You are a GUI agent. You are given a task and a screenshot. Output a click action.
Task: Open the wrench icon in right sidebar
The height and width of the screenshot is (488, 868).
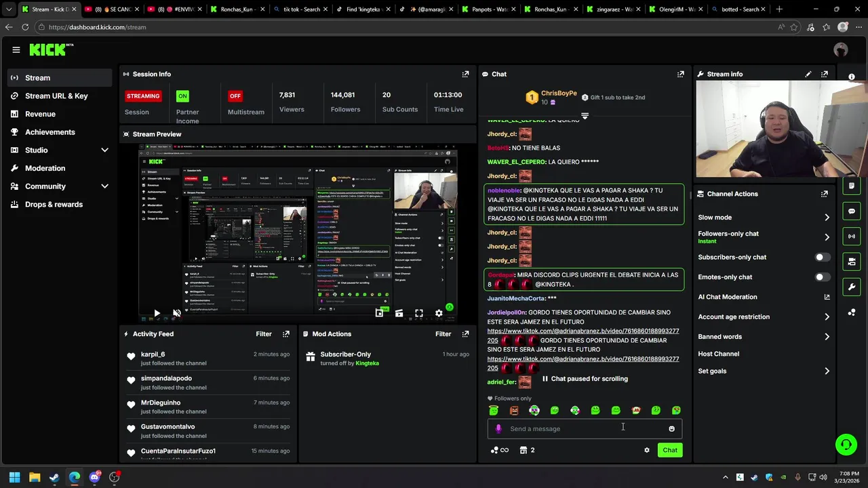click(852, 287)
